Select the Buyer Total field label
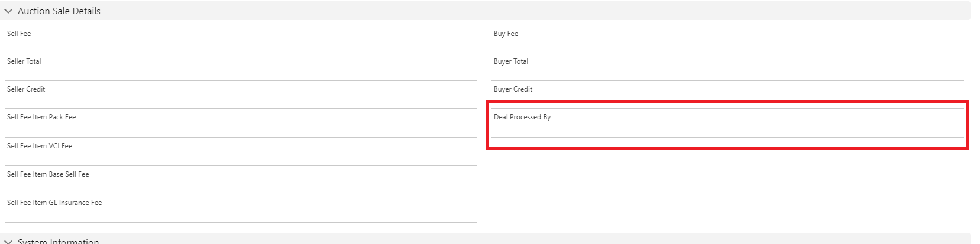Screen dimensions: 980x244 click(x=511, y=61)
